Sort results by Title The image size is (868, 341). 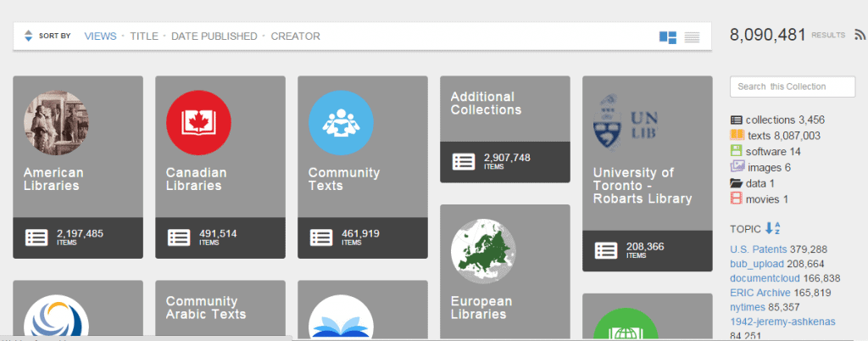pos(143,36)
